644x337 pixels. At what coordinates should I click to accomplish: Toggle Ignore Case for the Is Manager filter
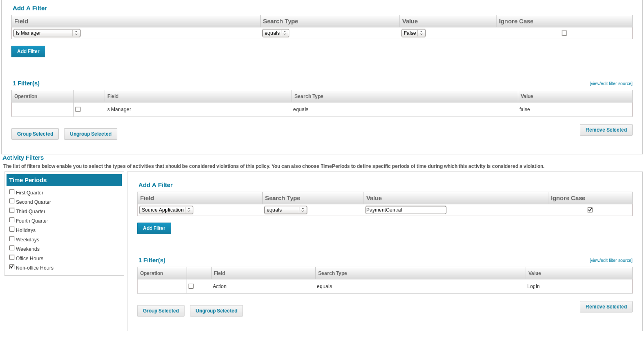point(564,33)
